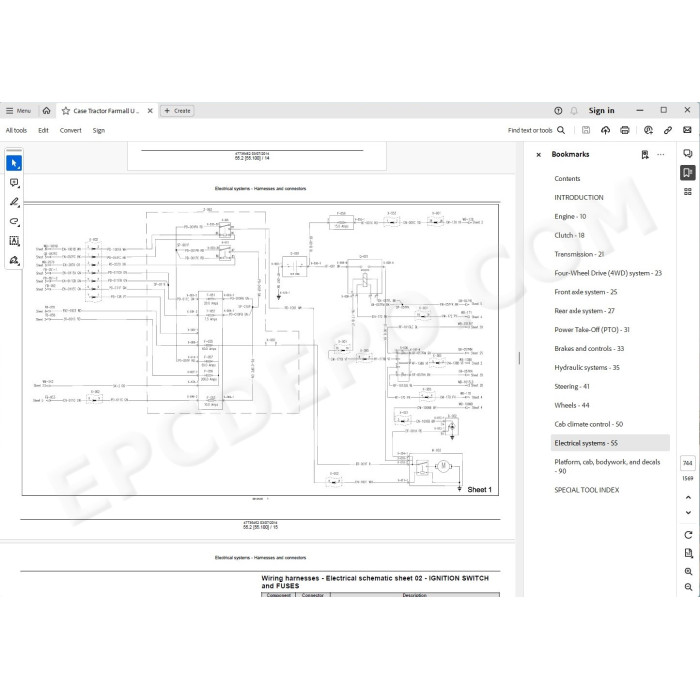Open page thumbnails panel icon
The image size is (700, 700).
pos(688,192)
